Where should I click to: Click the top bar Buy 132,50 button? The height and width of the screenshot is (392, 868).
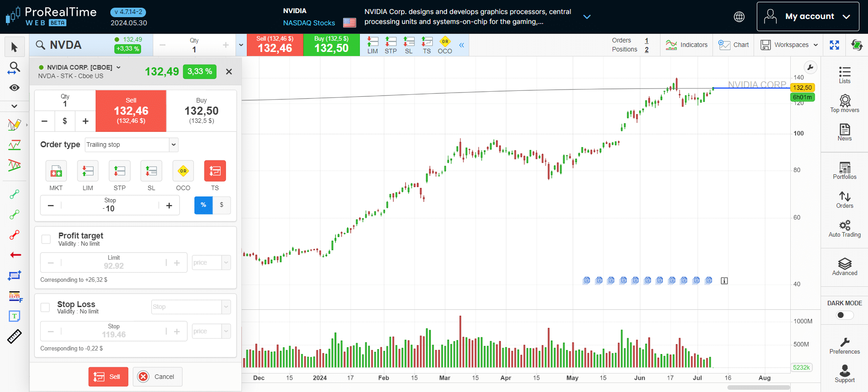331,45
